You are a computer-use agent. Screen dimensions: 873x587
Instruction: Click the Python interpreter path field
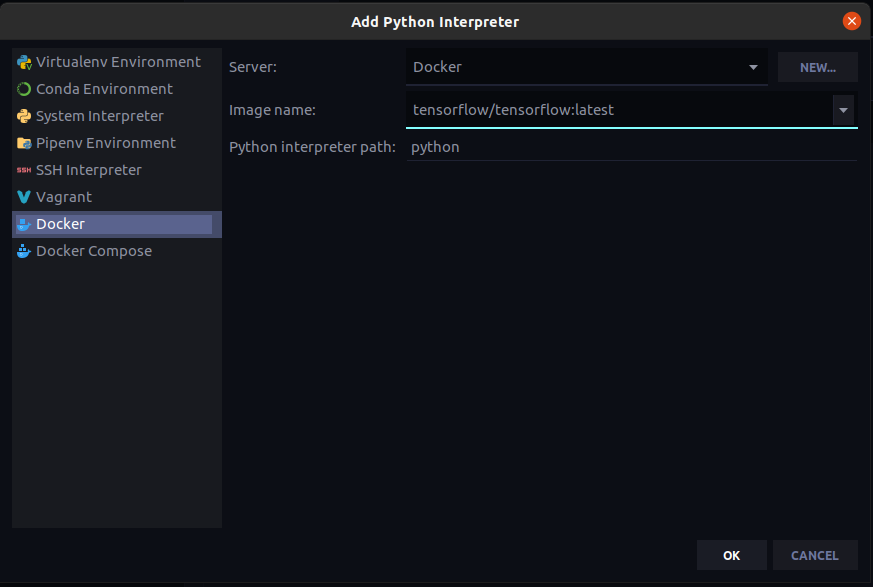point(632,147)
